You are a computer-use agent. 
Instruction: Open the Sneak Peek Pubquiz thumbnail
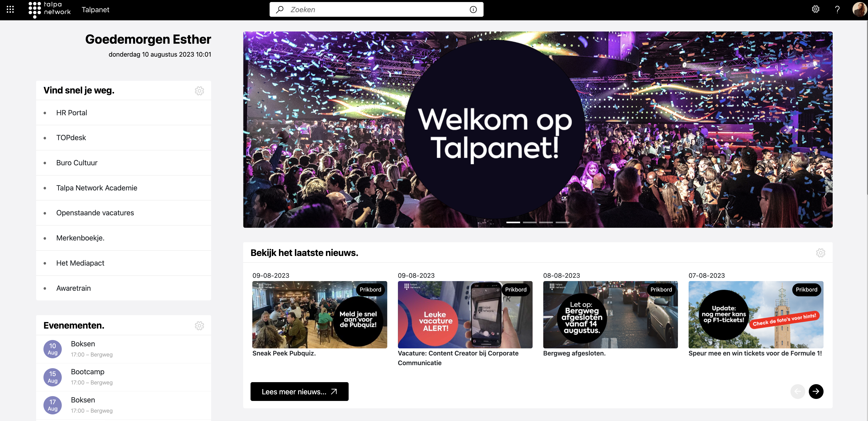coord(319,315)
